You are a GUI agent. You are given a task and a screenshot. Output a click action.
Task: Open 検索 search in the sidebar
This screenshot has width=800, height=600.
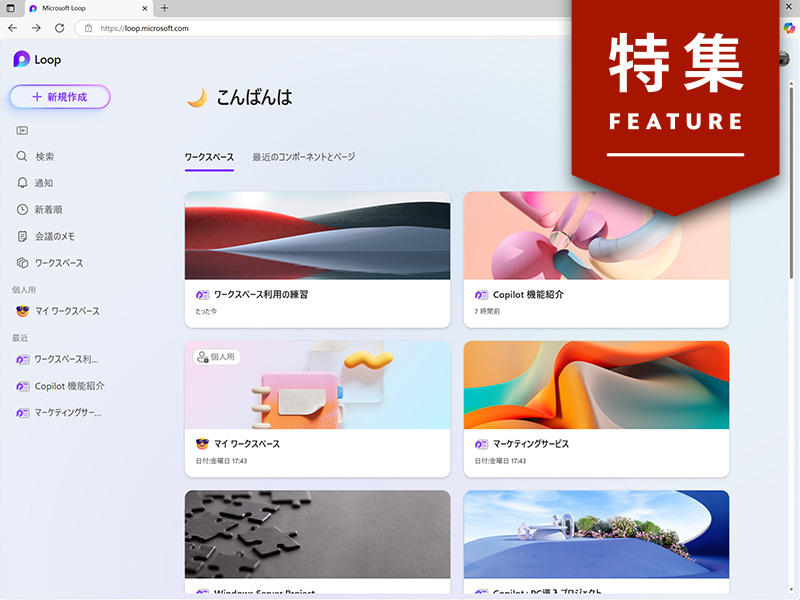tap(44, 157)
